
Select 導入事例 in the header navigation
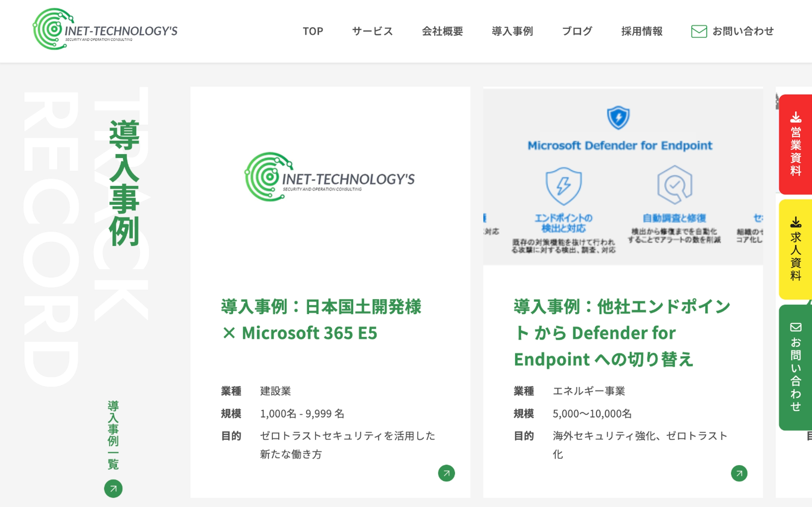pyautogui.click(x=512, y=31)
